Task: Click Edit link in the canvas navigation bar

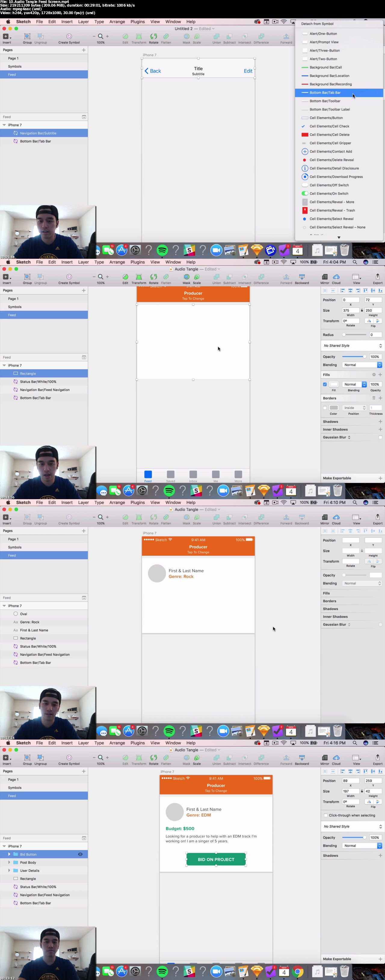Action: [x=248, y=71]
